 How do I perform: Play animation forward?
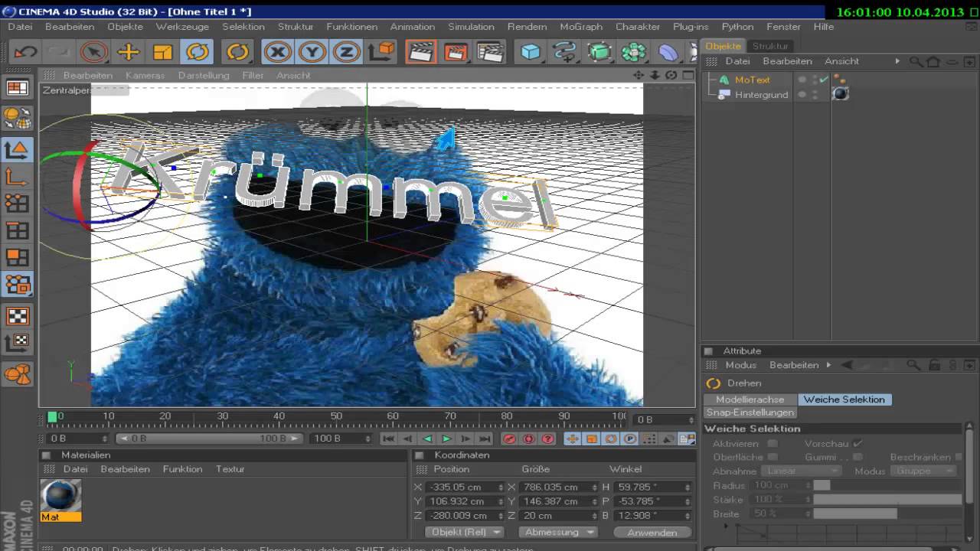coord(446,439)
